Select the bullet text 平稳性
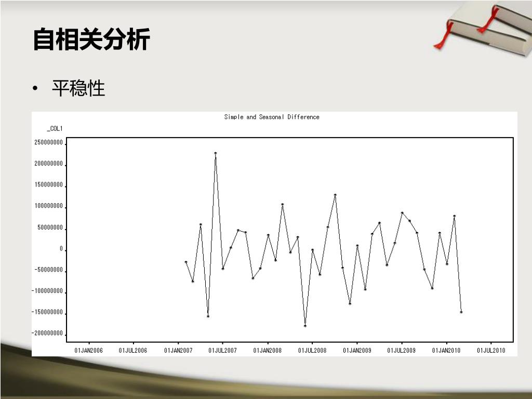This screenshot has width=532, height=399. [x=78, y=88]
